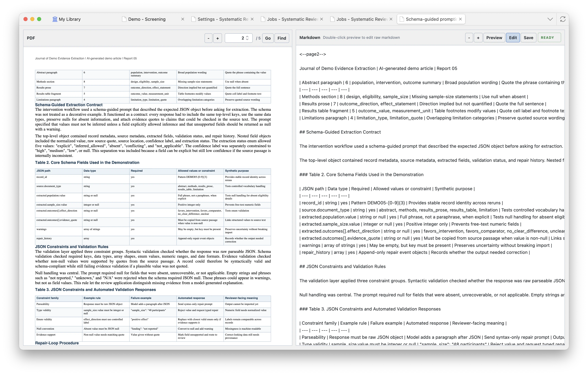This screenshot has width=588, height=375.
Task: Click the Go button
Action: pos(268,38)
